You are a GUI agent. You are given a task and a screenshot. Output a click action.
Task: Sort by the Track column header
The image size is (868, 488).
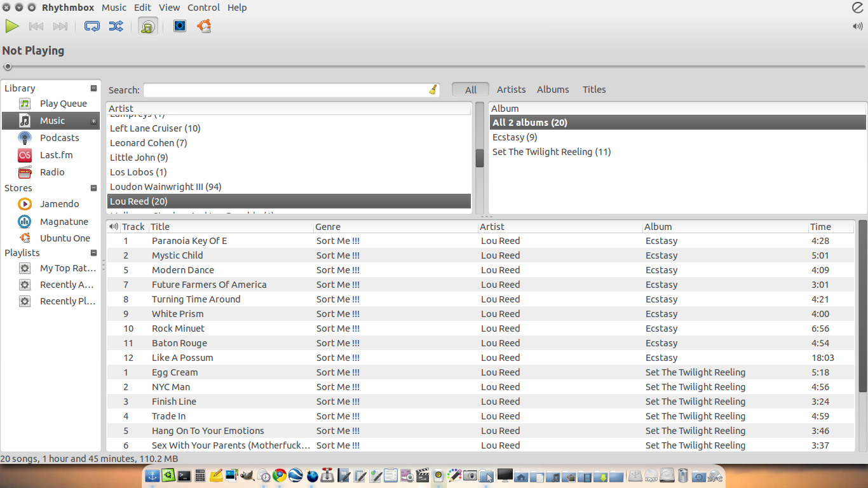click(133, 227)
